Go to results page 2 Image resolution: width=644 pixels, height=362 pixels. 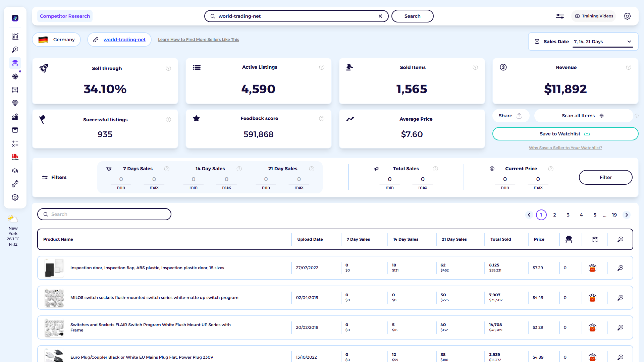(555, 215)
